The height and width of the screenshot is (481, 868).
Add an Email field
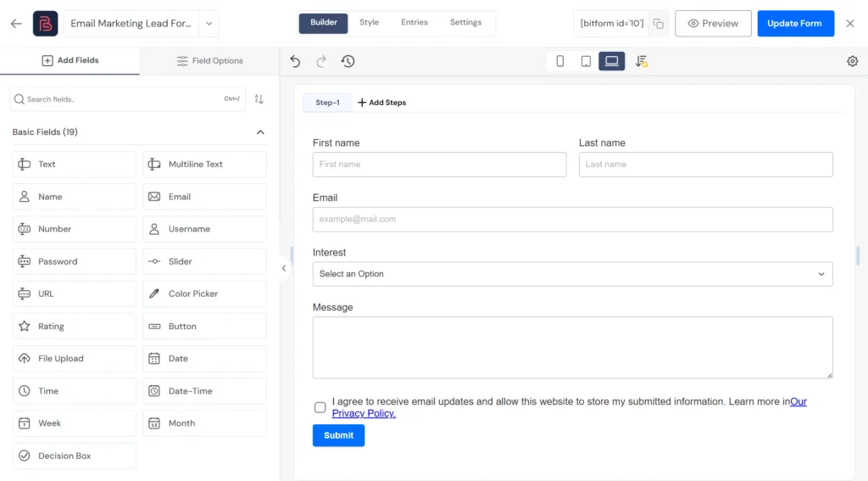pos(204,197)
